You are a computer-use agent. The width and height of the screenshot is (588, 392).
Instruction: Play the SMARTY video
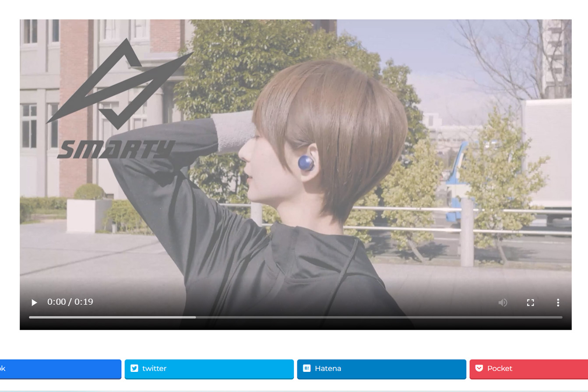(34, 302)
